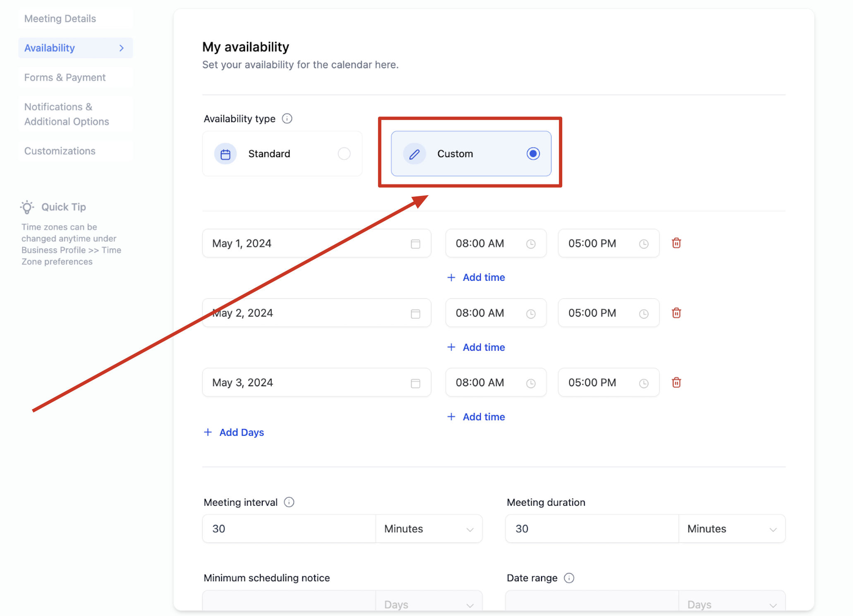Viewport: 853px width, 616px height.
Task: Open calendar picker icon for May 3, 2024
Action: 415,383
